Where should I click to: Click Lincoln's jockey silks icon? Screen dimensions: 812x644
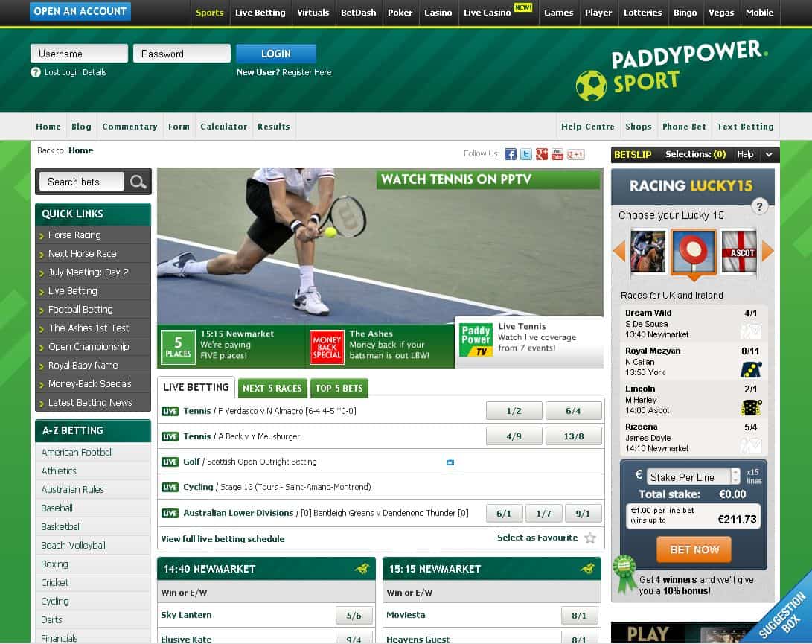(751, 407)
